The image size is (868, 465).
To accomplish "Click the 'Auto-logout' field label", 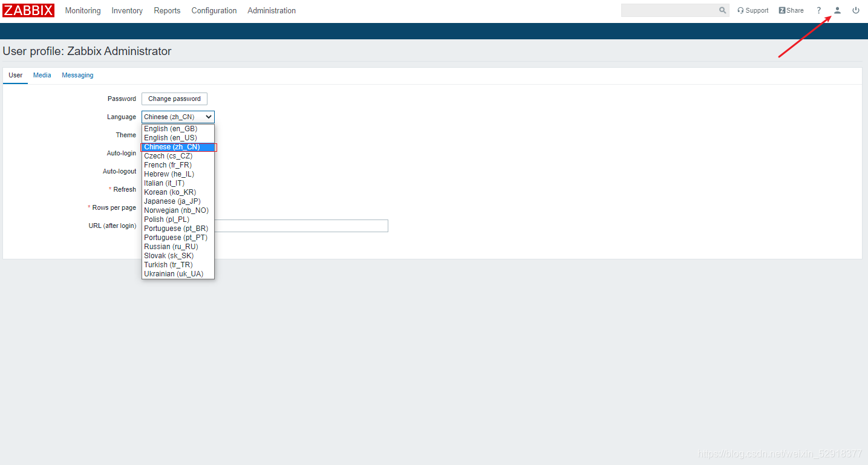I will coord(119,171).
